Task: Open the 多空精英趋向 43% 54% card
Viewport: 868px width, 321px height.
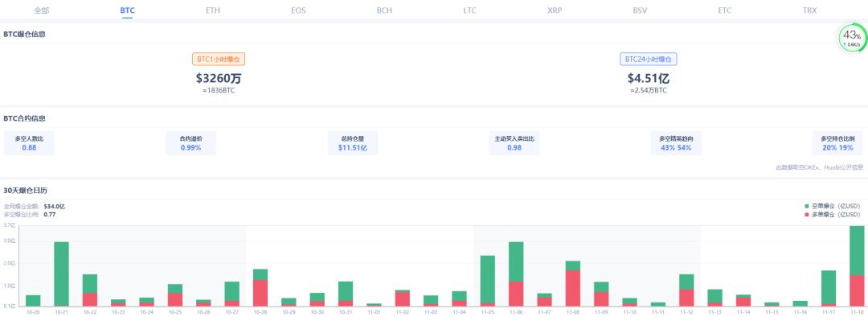Action: tap(676, 143)
